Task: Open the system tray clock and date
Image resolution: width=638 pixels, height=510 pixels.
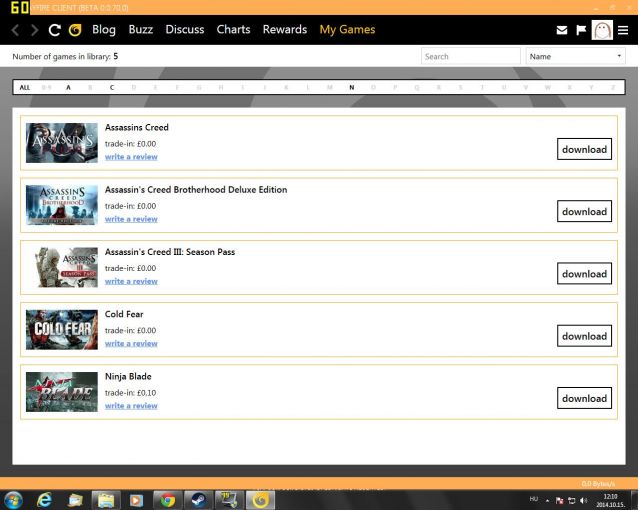Action: pos(610,501)
